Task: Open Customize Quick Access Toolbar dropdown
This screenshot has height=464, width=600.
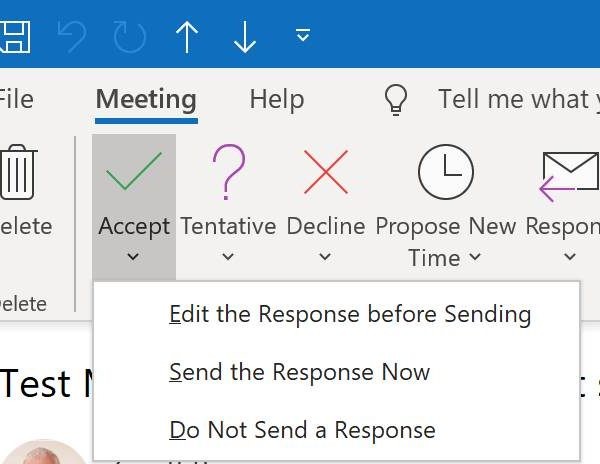Action: tap(303, 34)
